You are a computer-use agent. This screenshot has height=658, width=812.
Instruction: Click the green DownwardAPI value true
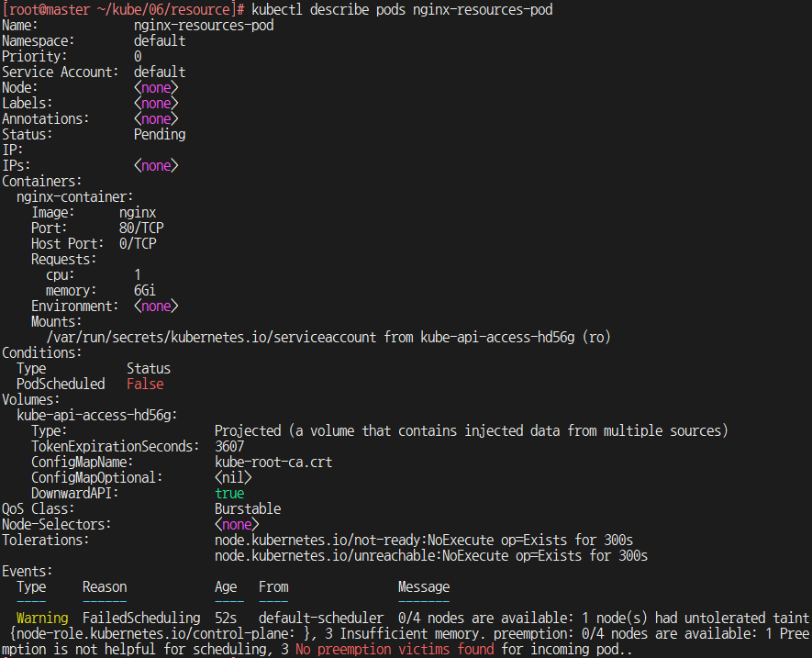[x=229, y=493]
